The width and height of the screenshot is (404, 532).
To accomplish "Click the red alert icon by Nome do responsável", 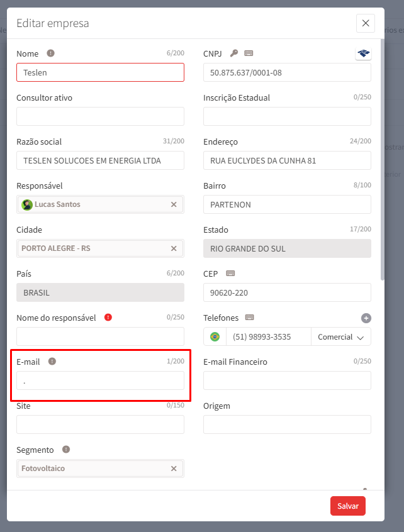I will coord(108,318).
